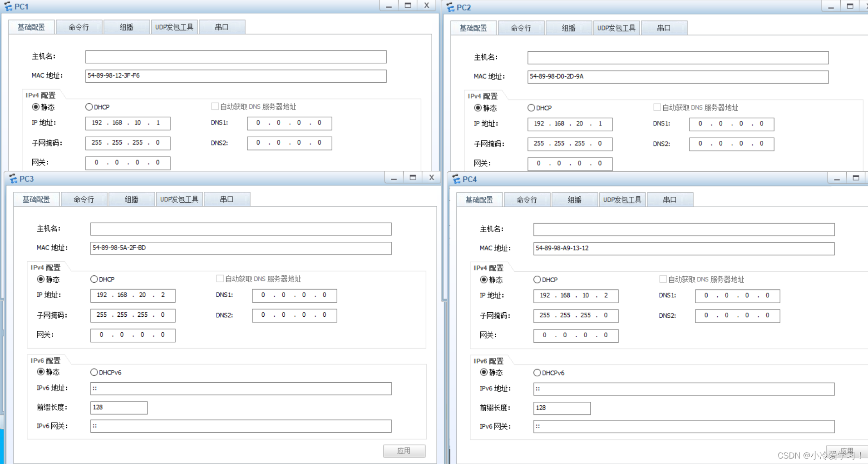Open 串口 tab in PC3
The width and height of the screenshot is (868, 464).
click(227, 199)
